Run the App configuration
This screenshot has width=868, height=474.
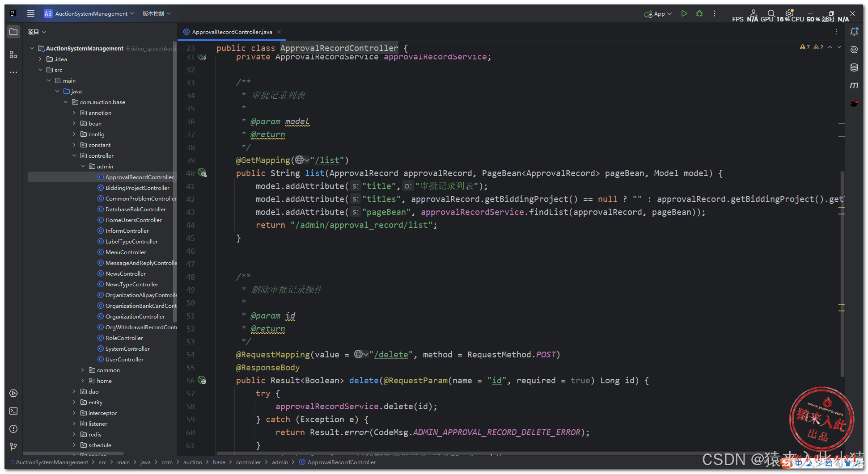(684, 13)
